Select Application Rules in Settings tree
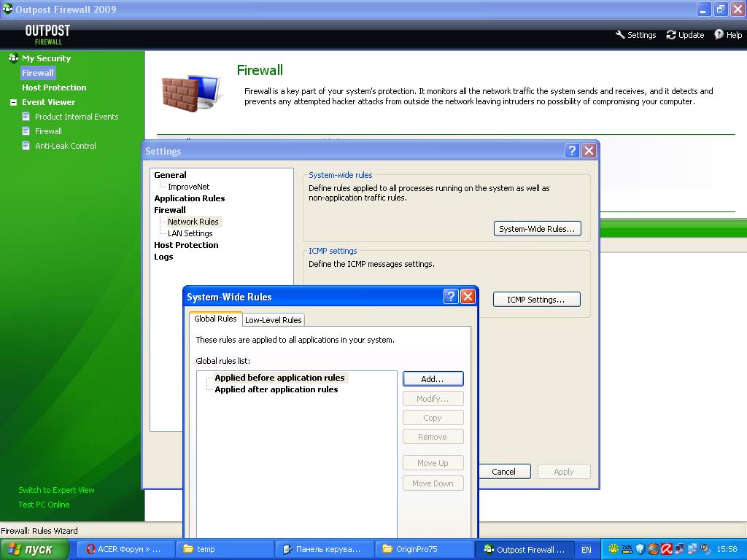 (189, 198)
